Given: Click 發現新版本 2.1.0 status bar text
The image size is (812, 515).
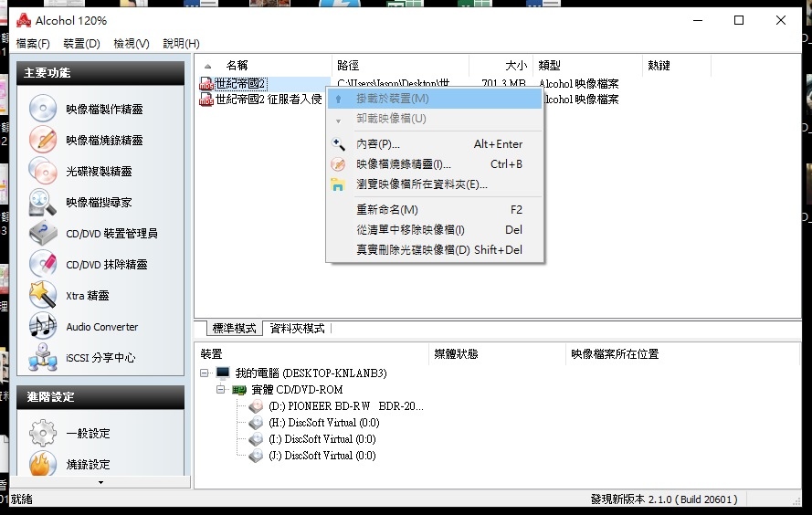Looking at the screenshot, I should tap(664, 499).
